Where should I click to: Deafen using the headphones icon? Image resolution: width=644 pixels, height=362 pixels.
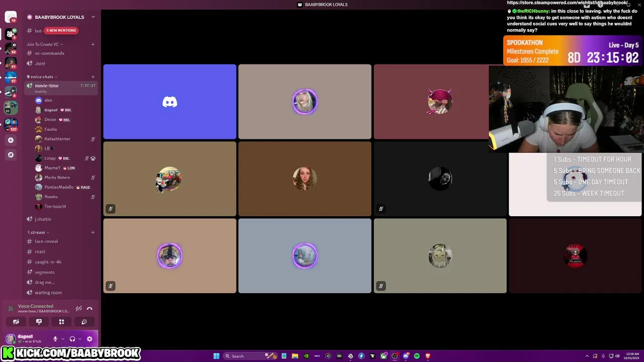point(72,339)
